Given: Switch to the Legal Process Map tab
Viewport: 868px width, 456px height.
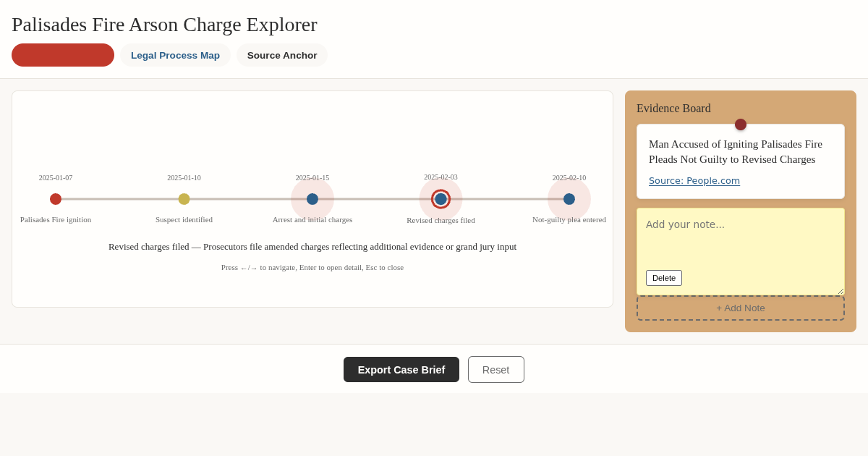Looking at the screenshot, I should (175, 55).
